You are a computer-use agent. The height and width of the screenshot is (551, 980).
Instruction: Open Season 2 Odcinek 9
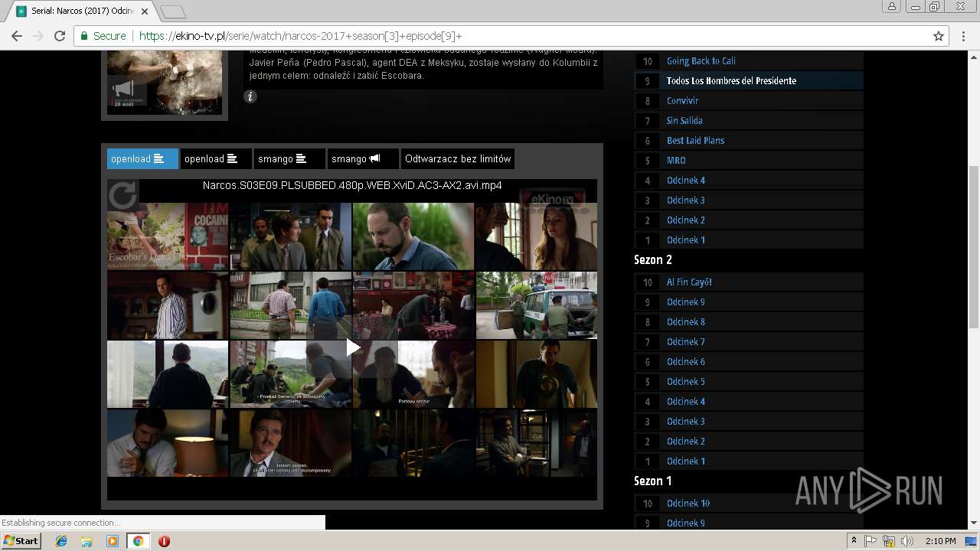tap(686, 302)
